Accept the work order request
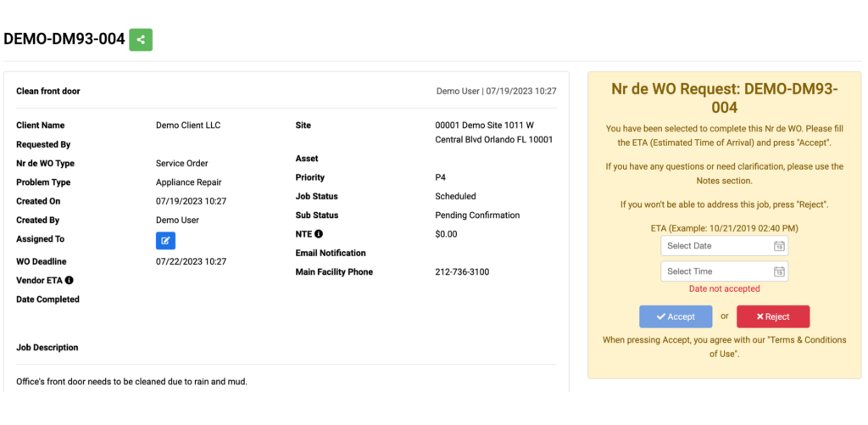The height and width of the screenshot is (425, 868). pos(676,317)
